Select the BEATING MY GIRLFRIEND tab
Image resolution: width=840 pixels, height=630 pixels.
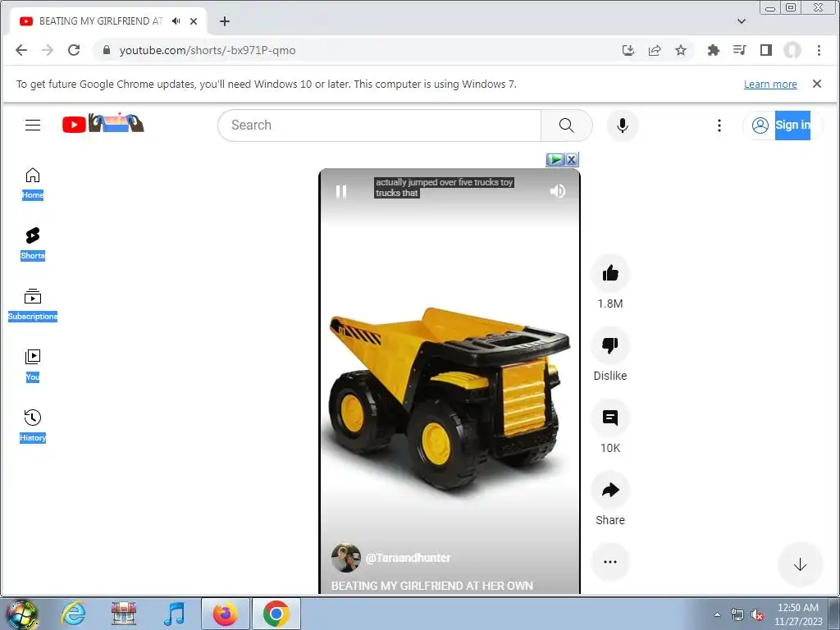(x=99, y=21)
